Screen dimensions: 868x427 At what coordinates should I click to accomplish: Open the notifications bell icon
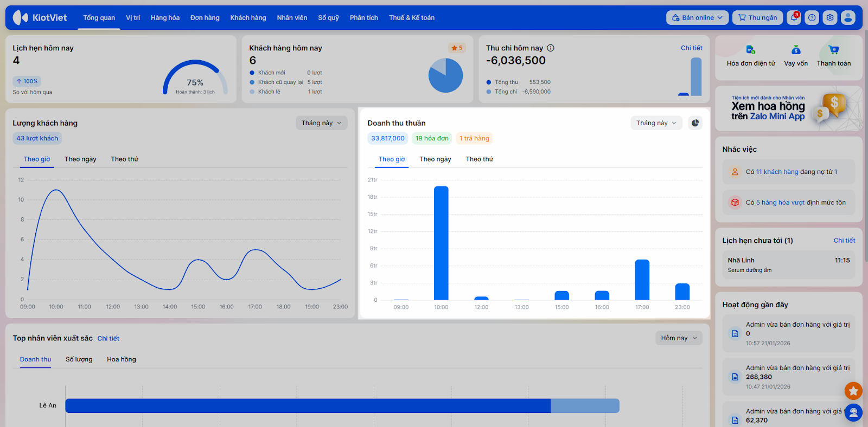(794, 18)
